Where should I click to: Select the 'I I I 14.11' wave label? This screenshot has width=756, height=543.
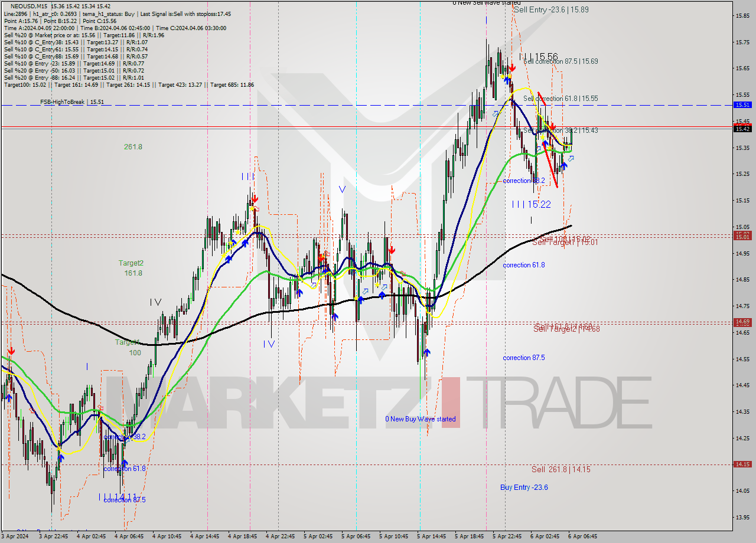[x=118, y=497]
